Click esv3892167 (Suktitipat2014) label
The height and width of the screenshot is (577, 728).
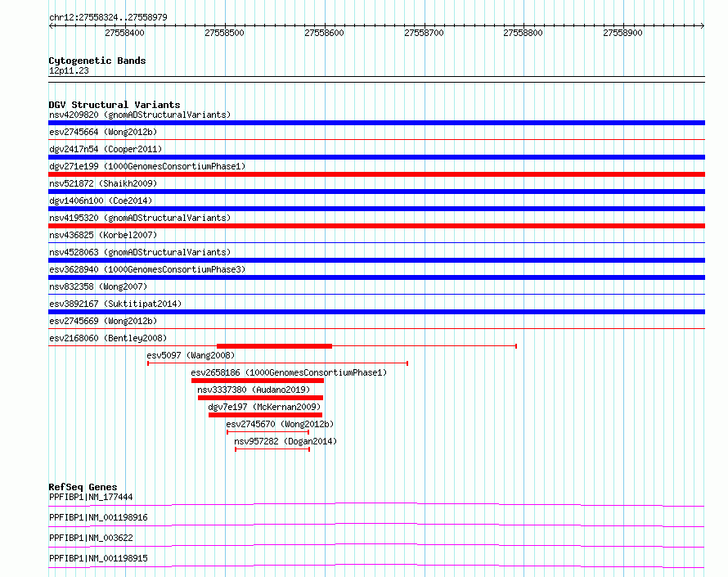[115, 304]
